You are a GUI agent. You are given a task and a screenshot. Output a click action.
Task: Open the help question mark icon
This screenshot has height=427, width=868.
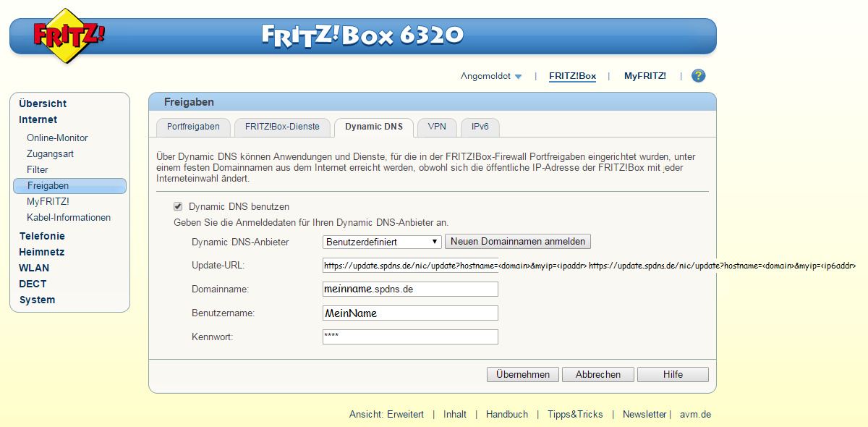click(x=698, y=75)
